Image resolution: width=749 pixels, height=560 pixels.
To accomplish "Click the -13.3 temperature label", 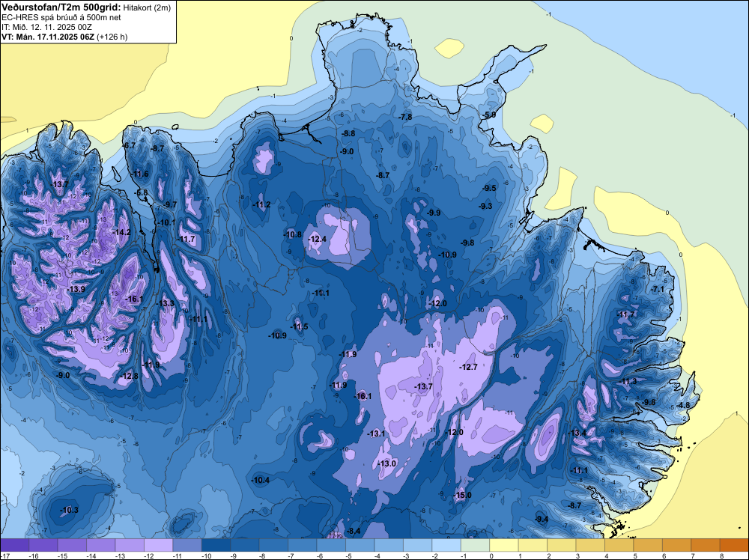I will 166,303.
